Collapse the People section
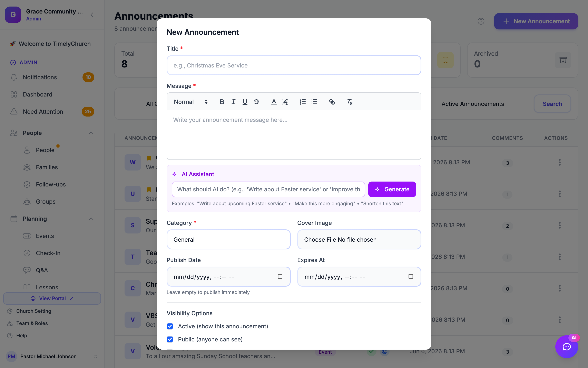 [91, 133]
